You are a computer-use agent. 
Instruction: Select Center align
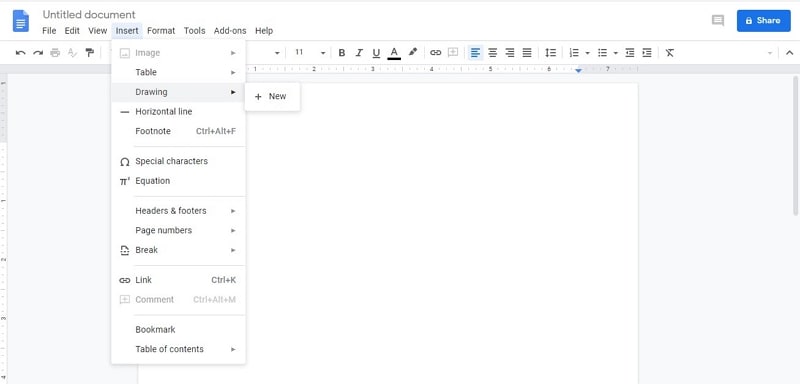tap(493, 53)
